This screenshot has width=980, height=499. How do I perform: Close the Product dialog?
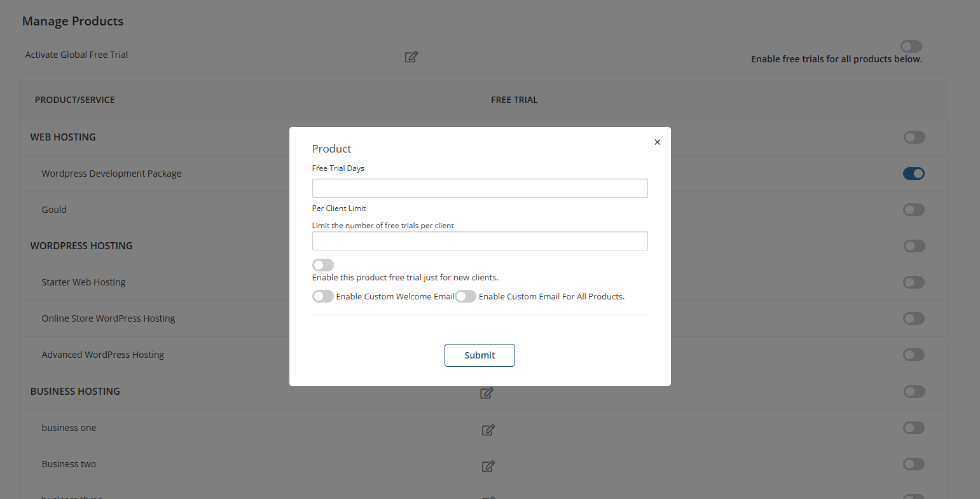pos(657,142)
